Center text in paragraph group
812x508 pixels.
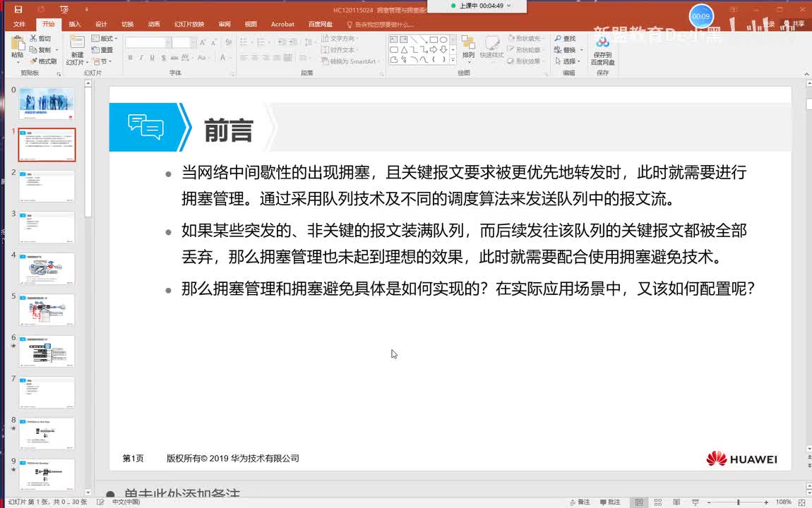255,58
